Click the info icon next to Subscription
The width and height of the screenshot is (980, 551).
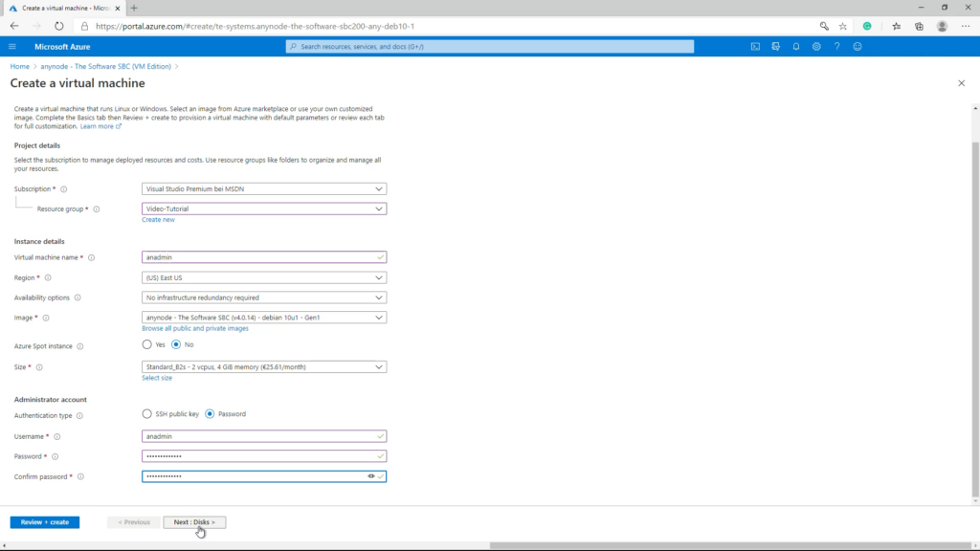point(64,189)
